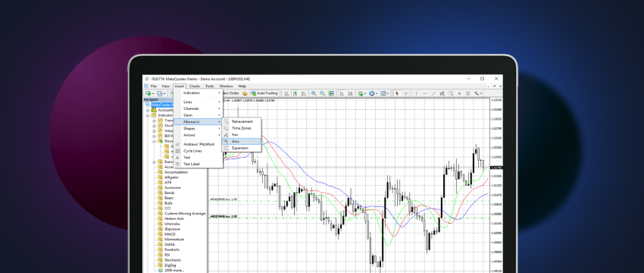Click the tile windows icon
Screen dimensions: 644x273
tap(330, 93)
